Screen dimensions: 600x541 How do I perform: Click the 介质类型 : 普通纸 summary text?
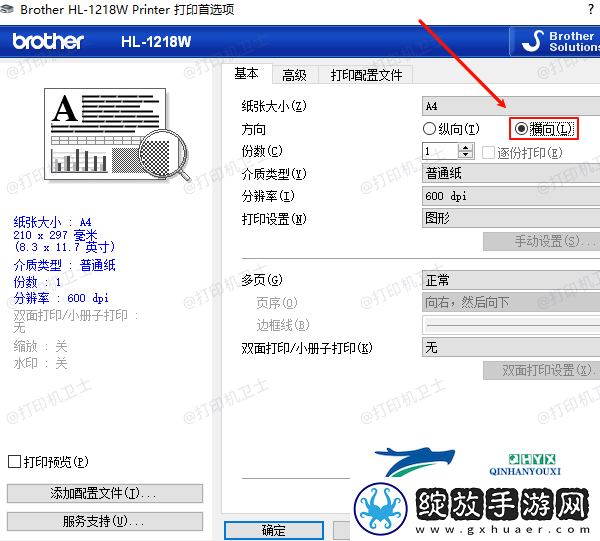[x=65, y=265]
